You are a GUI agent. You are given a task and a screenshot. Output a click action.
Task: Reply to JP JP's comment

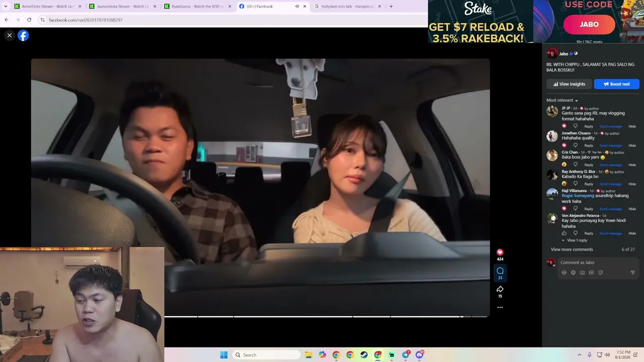coord(589,126)
